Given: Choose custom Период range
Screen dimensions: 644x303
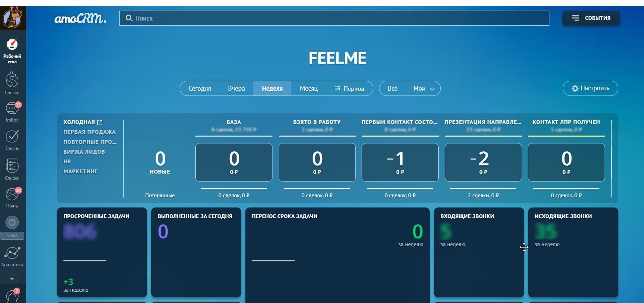Looking at the screenshot, I should tap(350, 88).
